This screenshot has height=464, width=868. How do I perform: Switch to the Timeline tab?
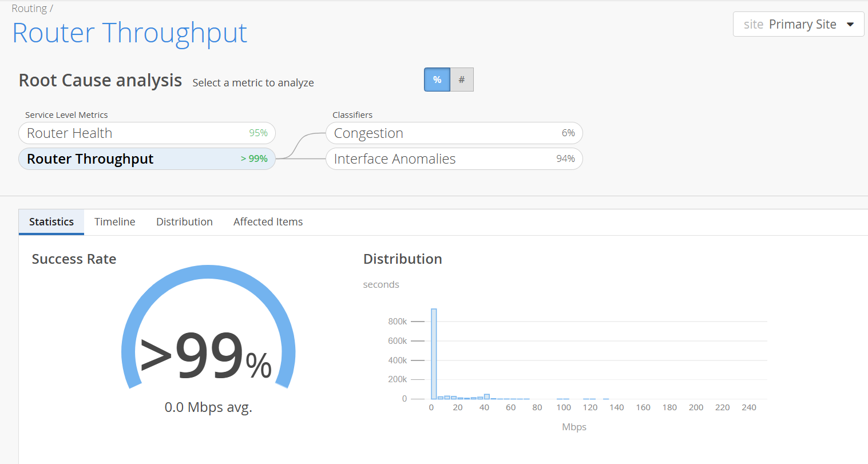click(x=115, y=222)
